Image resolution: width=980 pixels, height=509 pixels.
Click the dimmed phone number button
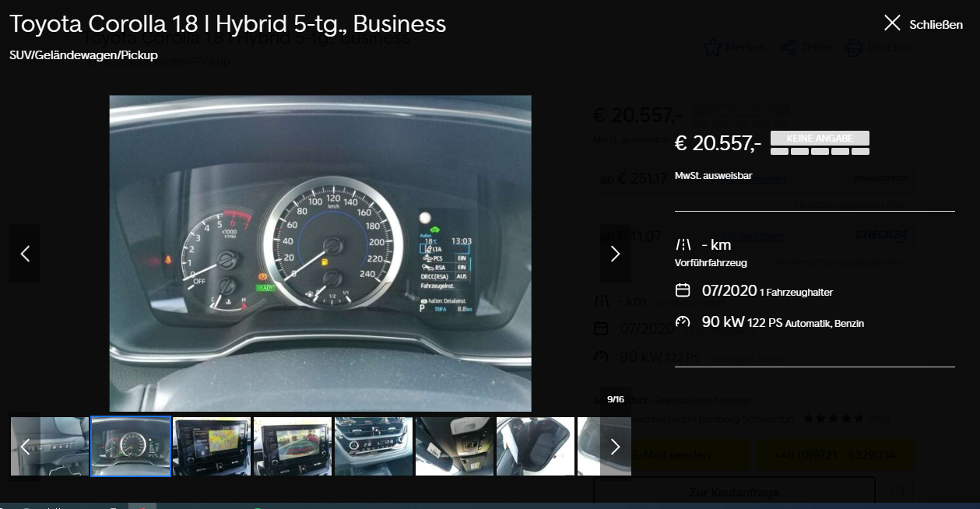tap(835, 455)
